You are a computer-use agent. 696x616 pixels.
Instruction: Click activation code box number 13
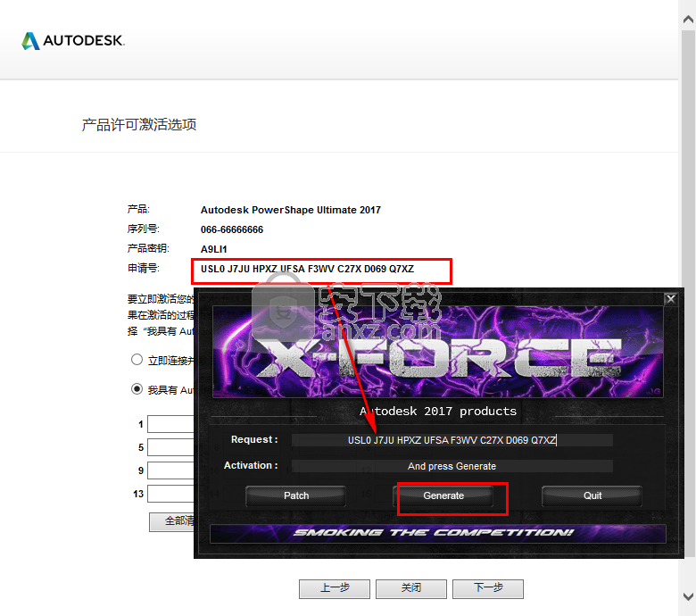tap(171, 494)
